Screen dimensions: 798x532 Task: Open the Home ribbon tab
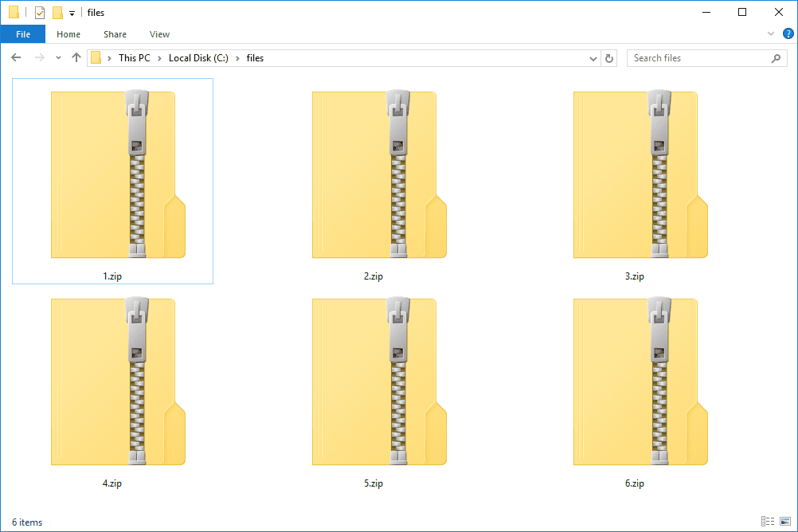(68, 34)
